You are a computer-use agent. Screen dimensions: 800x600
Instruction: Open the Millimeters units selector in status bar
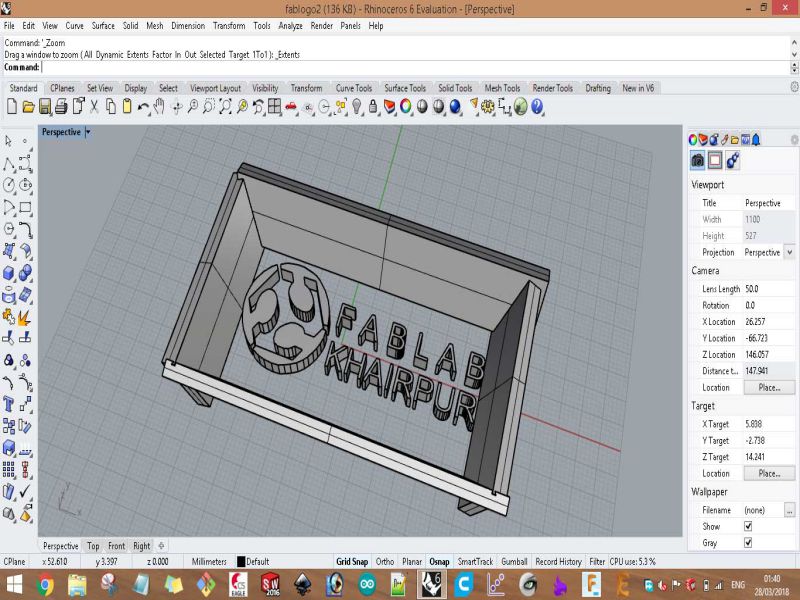209,562
